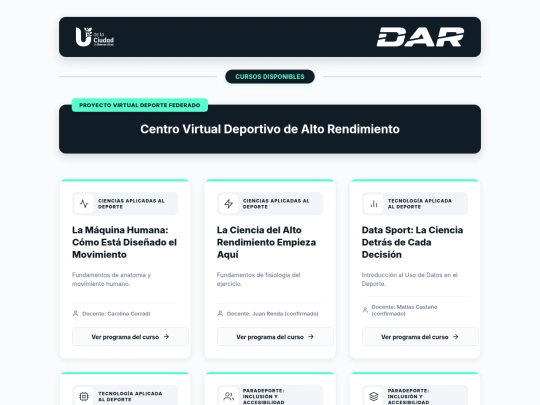
Task: Click person icon beside Docente: Juan Renda
Action: click(x=220, y=313)
